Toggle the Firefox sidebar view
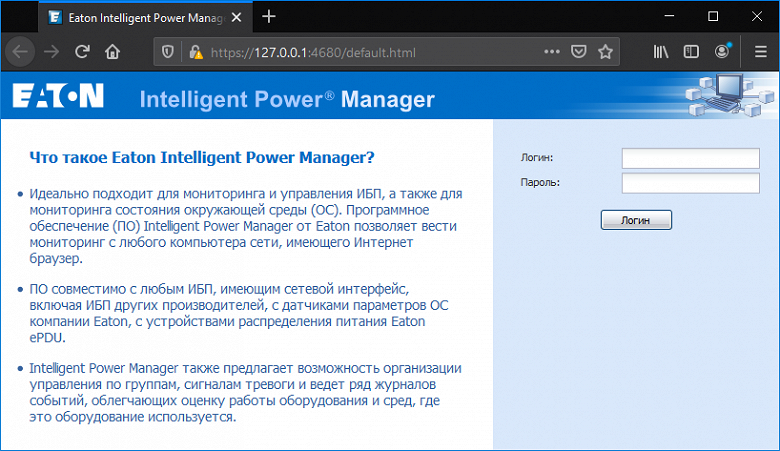 tap(691, 52)
